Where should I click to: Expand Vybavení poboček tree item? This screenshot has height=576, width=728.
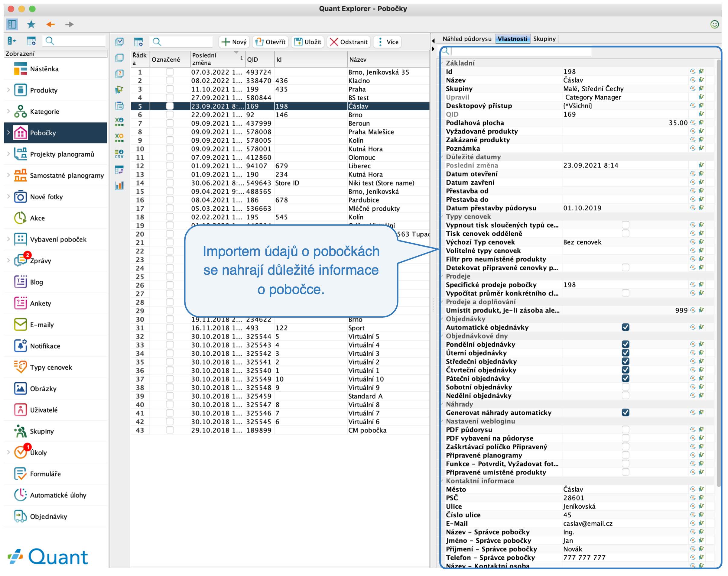point(8,239)
